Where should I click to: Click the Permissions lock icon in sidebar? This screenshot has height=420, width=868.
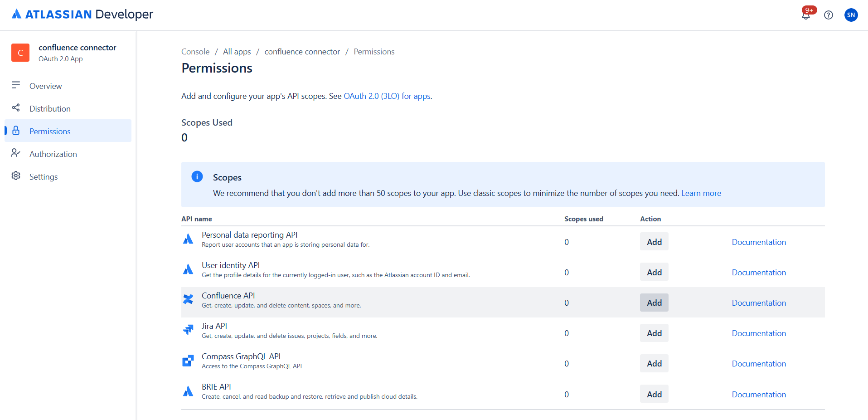[x=16, y=131]
